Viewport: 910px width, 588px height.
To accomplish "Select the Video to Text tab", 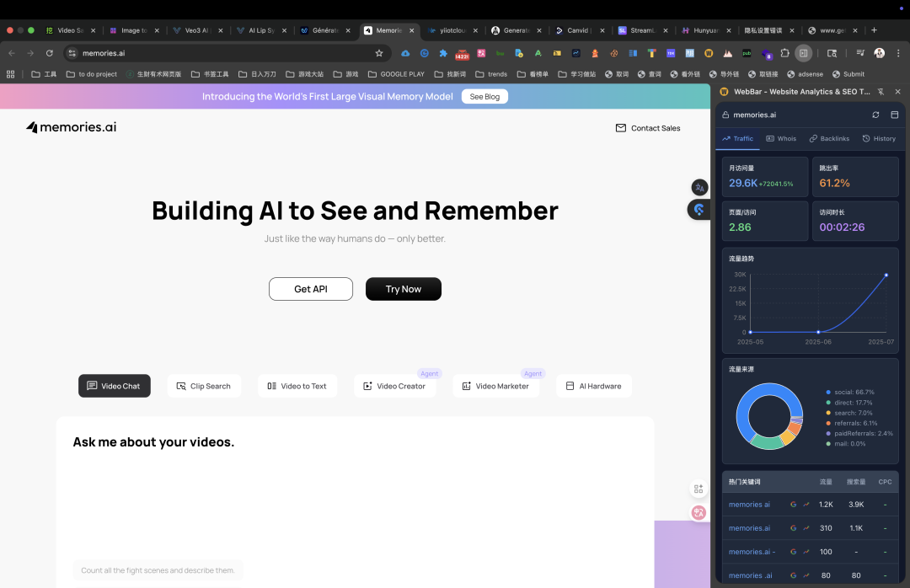I will click(x=297, y=386).
